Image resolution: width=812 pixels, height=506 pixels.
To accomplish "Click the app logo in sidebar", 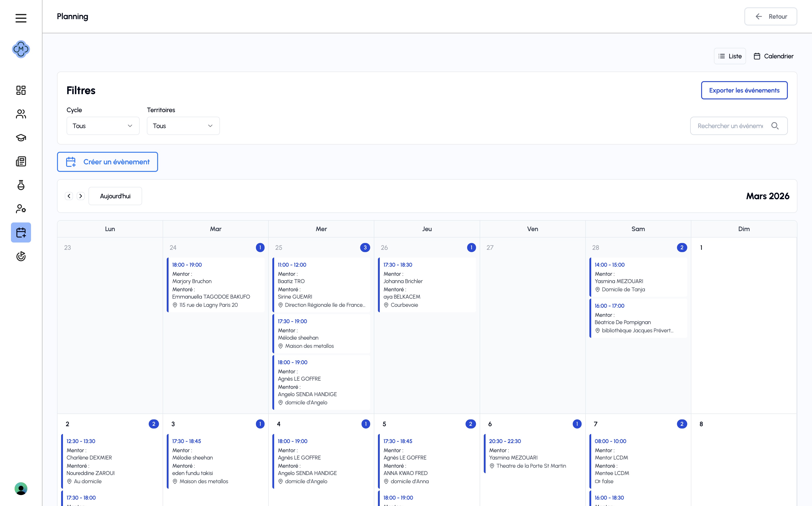I will coord(21,49).
